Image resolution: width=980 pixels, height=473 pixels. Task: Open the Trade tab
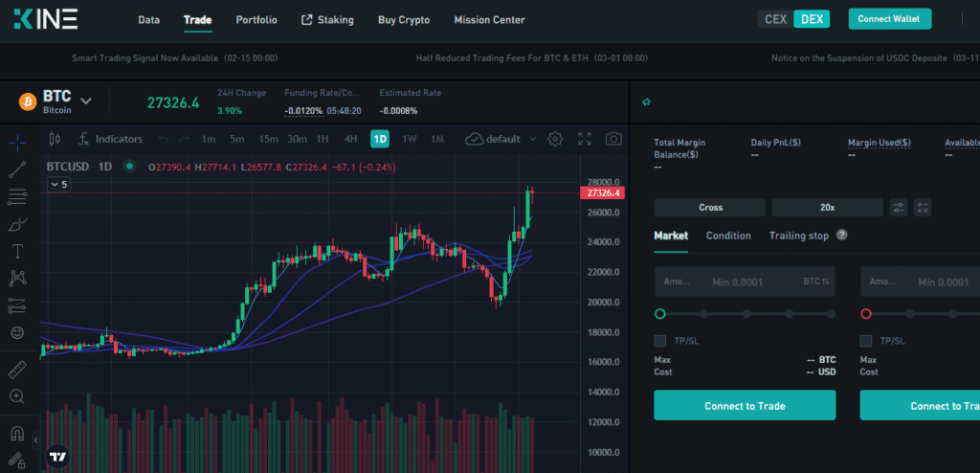click(x=197, y=20)
